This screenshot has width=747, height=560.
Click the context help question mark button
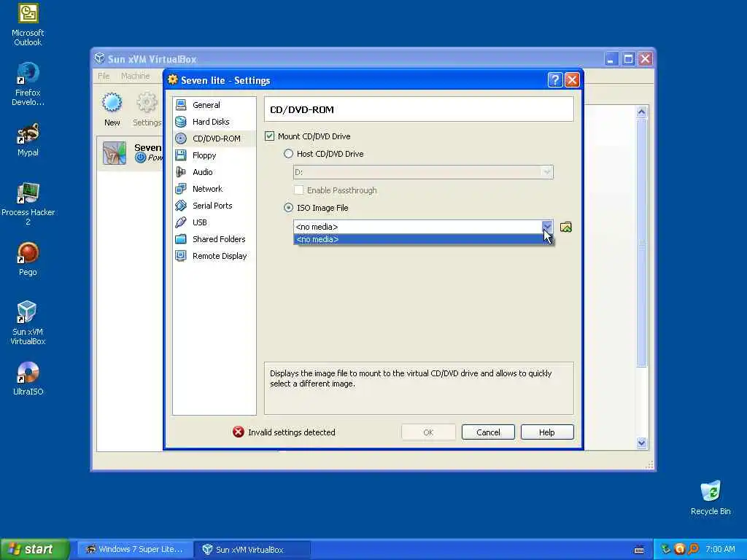click(555, 80)
